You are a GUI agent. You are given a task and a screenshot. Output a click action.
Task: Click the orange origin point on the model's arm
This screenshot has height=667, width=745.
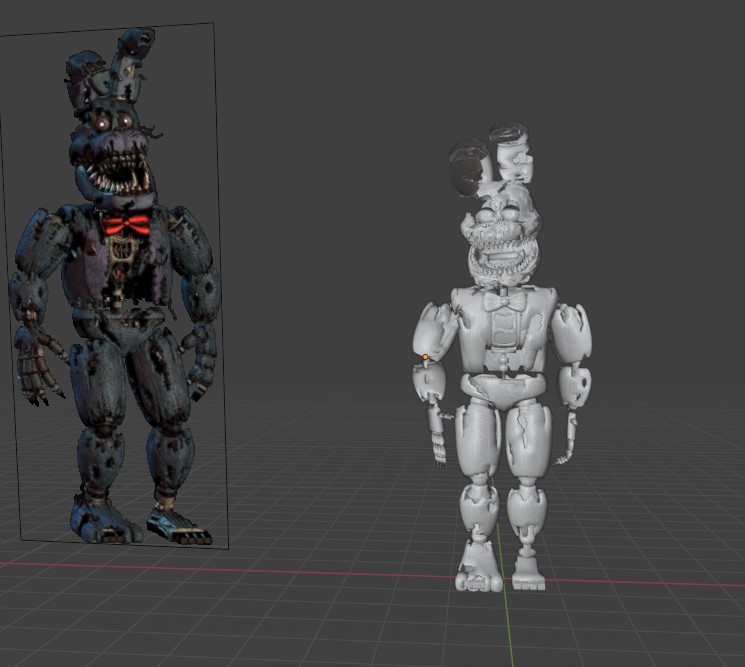[425, 357]
